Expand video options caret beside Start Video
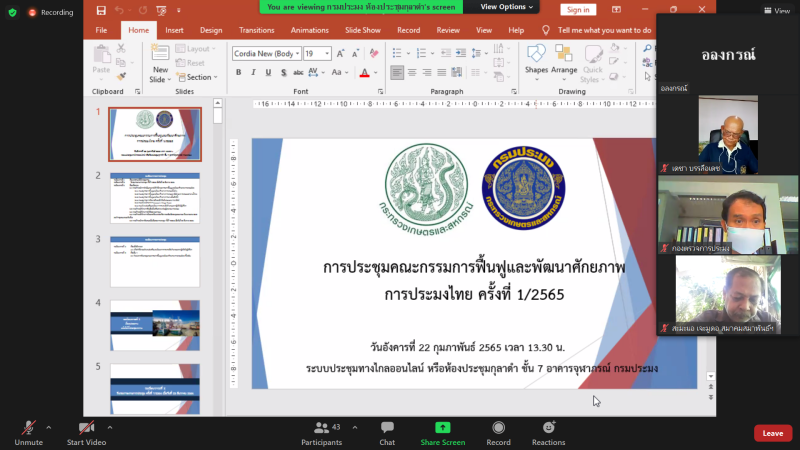The image size is (800, 450). click(110, 428)
